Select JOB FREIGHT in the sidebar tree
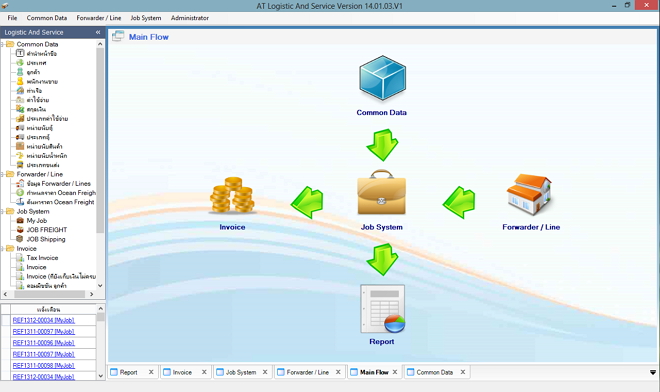Image resolution: width=660 pixels, height=392 pixels. (x=47, y=230)
